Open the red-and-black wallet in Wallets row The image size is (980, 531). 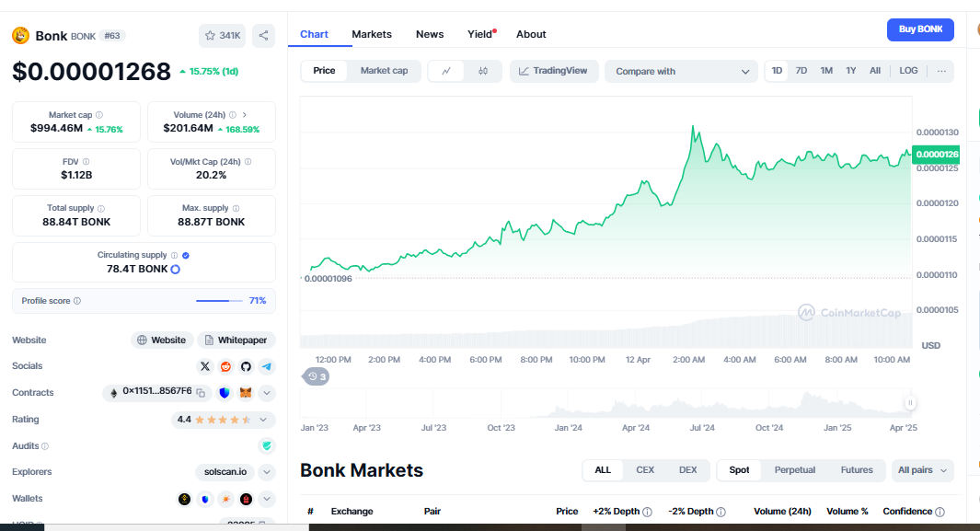tap(247, 499)
